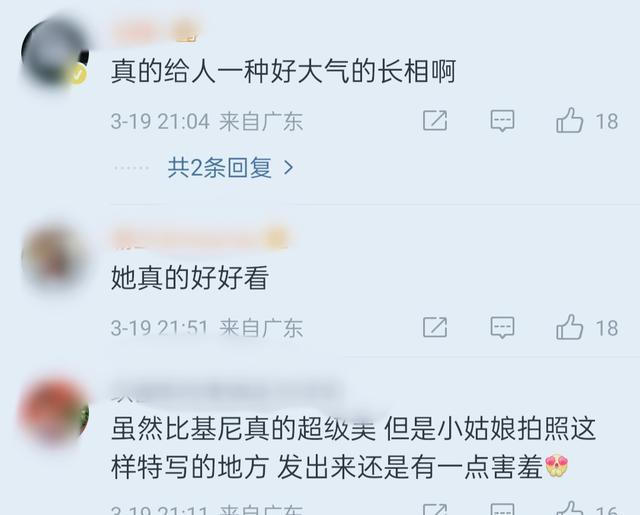Open third commenter's blurred username

224,392
